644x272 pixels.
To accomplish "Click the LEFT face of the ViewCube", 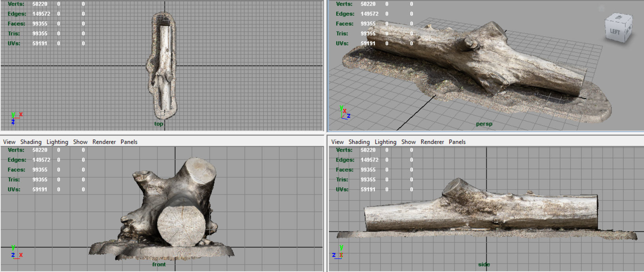I will pyautogui.click(x=615, y=32).
